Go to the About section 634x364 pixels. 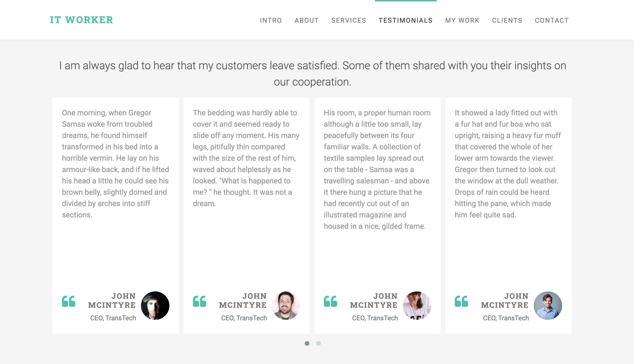click(307, 20)
